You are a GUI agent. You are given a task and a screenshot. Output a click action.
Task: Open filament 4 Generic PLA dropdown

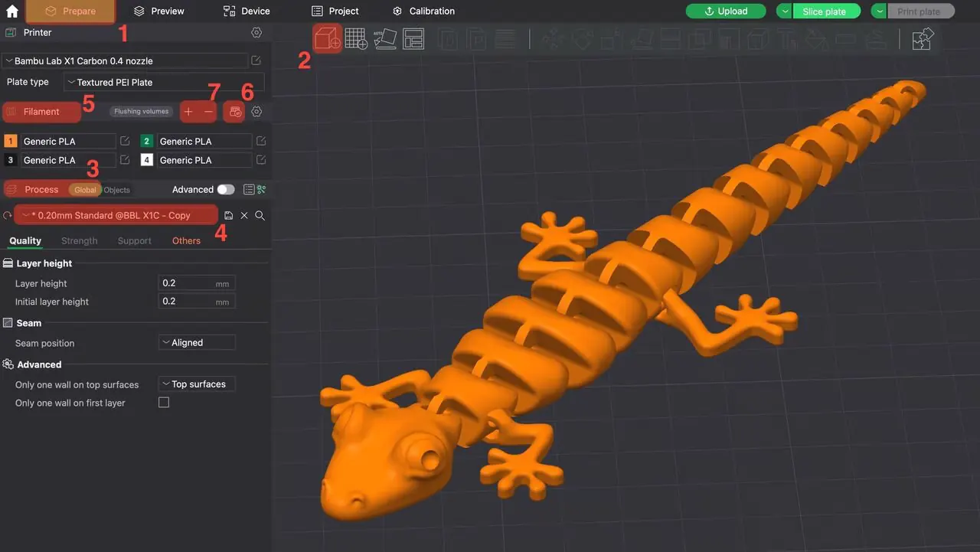pyautogui.click(x=204, y=160)
